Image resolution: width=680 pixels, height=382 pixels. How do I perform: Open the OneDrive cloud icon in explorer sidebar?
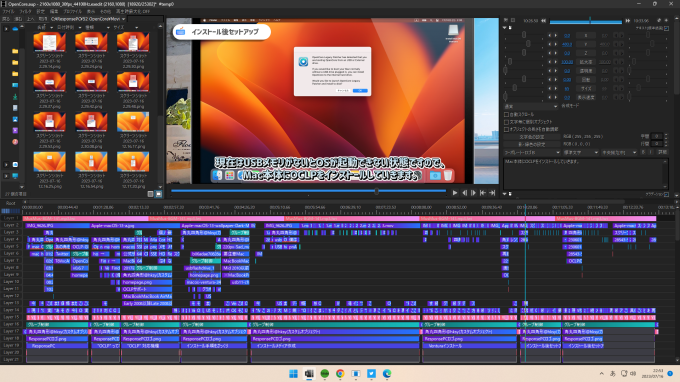click(x=15, y=29)
